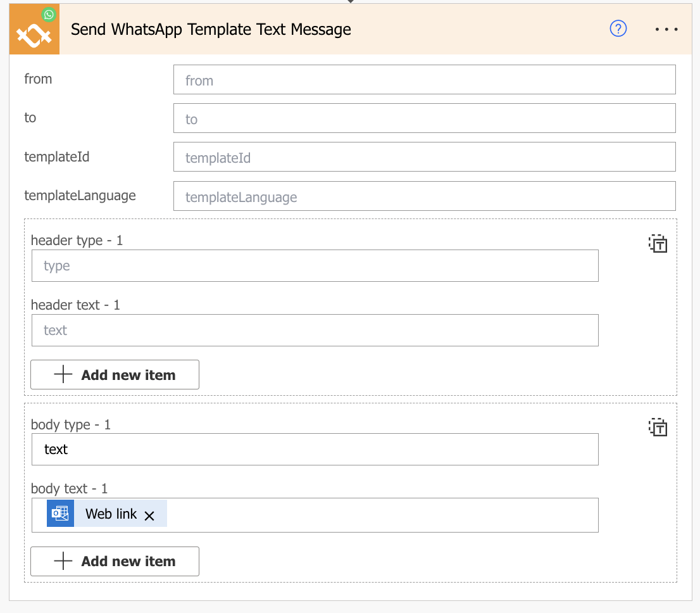Switch header section to array input mode
The width and height of the screenshot is (700, 613).
pyautogui.click(x=658, y=244)
